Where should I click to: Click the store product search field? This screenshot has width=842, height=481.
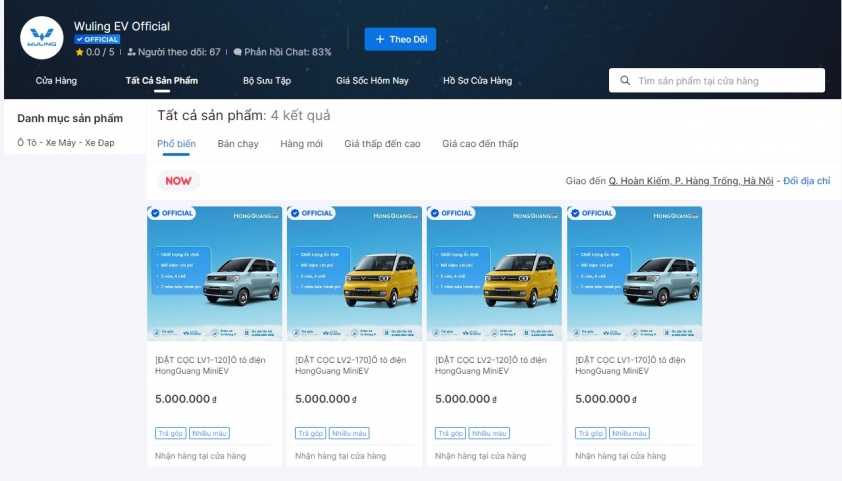[717, 81]
